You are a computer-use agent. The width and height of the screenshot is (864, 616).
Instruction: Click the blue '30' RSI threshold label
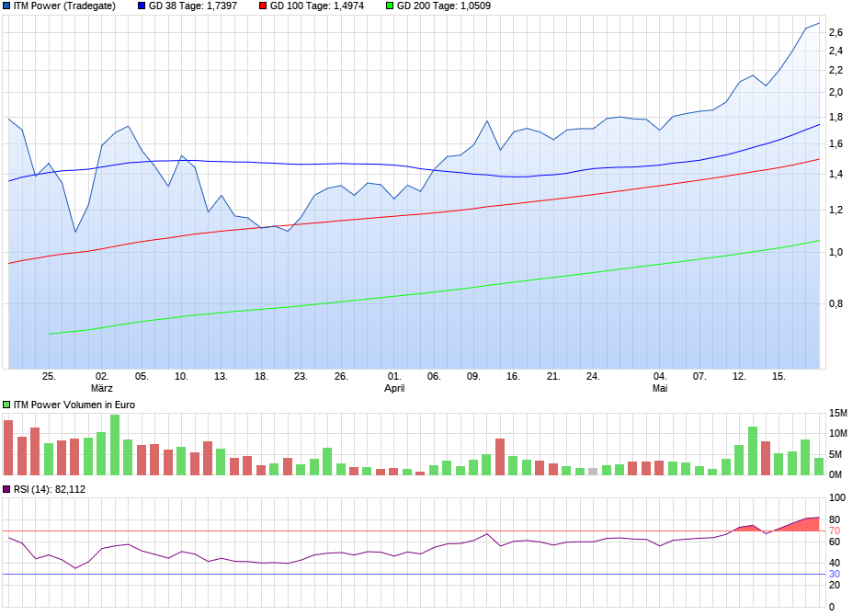[835, 574]
